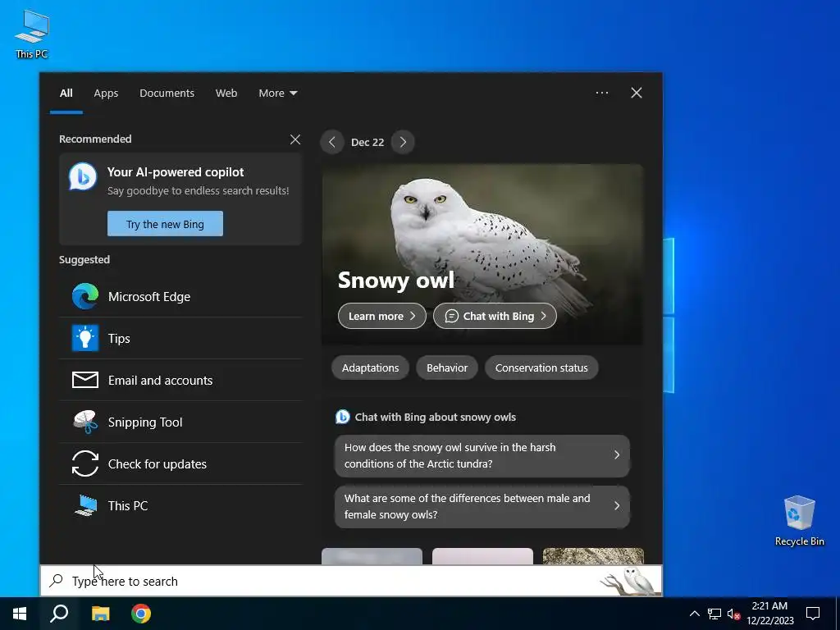
Task: Open question about male and female owls
Action: coord(482,506)
